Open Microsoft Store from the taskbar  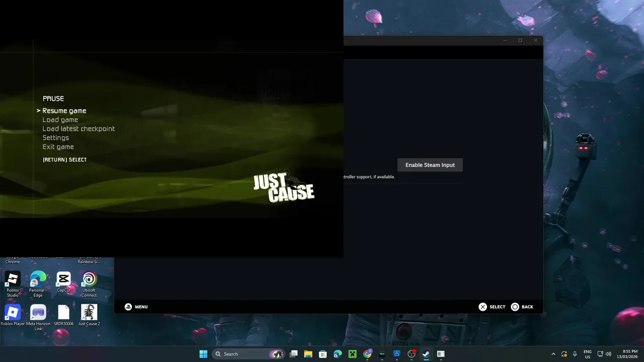[323, 354]
